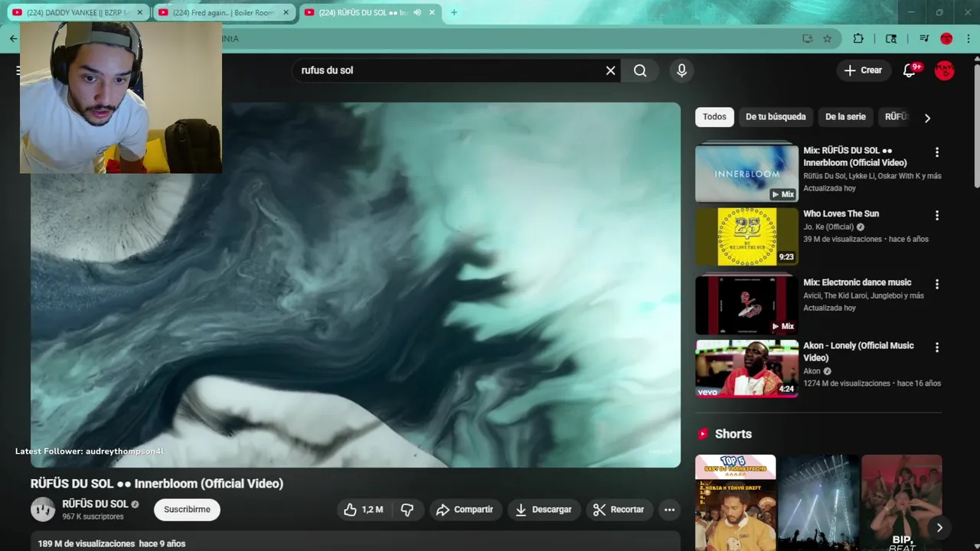Screen dimensions: 980x551
Task: Close the DADDY YANKEE browser tab
Action: 139,12
